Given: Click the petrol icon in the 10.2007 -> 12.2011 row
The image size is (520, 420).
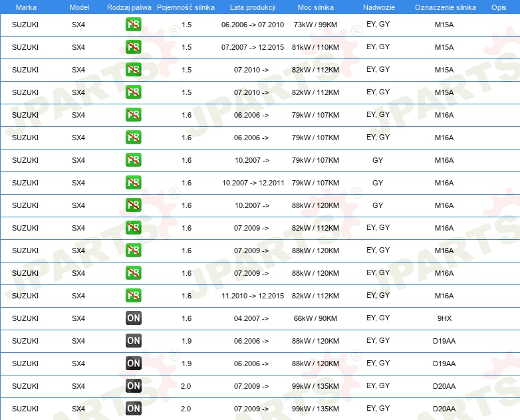Looking at the screenshot, I should click(133, 183).
